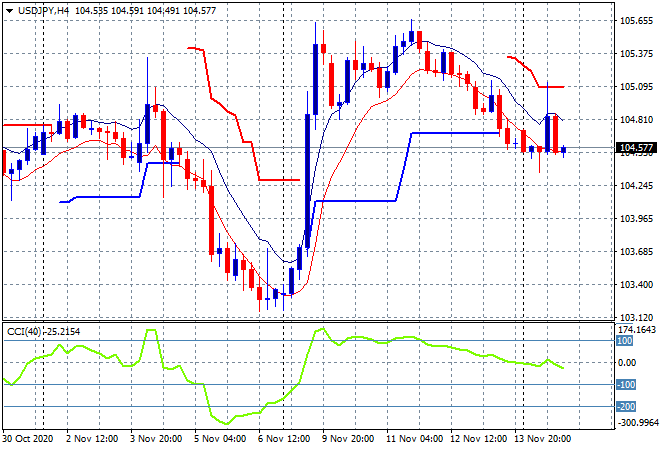Click the current price tag 104.577

coord(638,149)
